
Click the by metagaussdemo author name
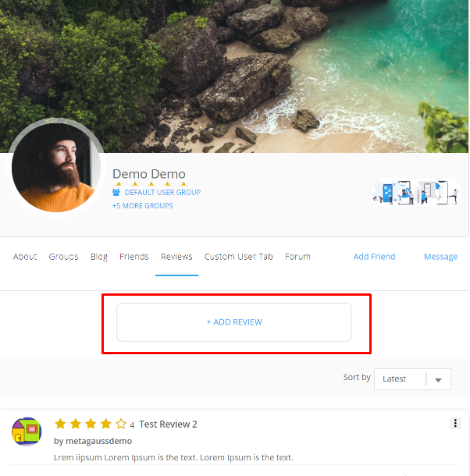click(93, 441)
